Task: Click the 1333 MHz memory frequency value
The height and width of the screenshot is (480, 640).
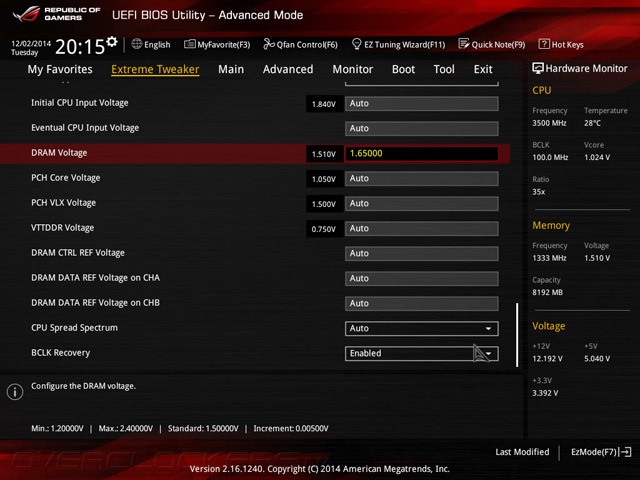Action: [x=549, y=258]
